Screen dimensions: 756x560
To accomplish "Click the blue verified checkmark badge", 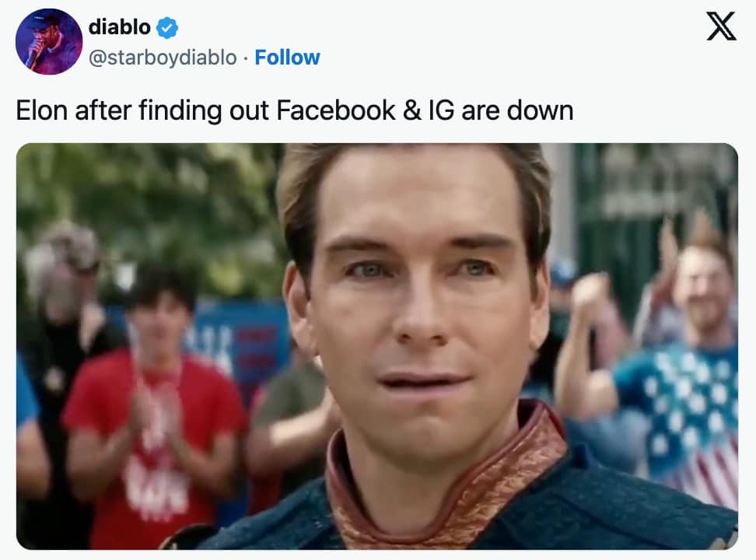I will (167, 27).
